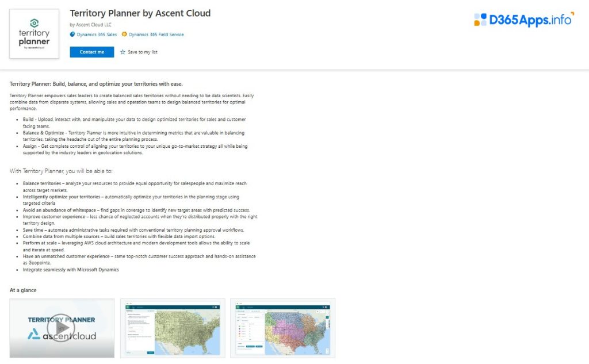Play the Territory Planner video
Screen dimensions: 589x364
(62, 328)
